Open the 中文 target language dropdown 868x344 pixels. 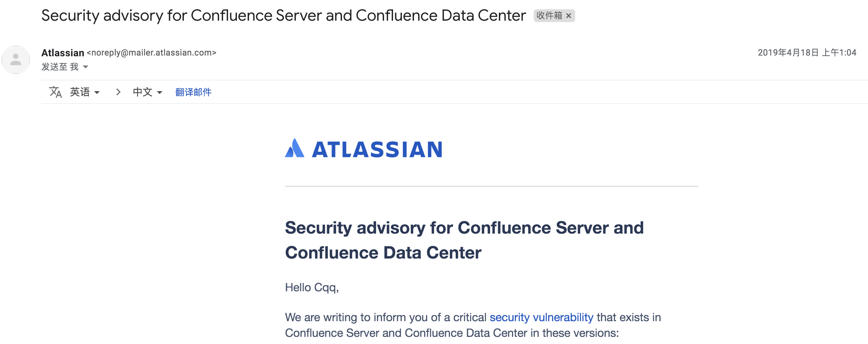click(148, 92)
